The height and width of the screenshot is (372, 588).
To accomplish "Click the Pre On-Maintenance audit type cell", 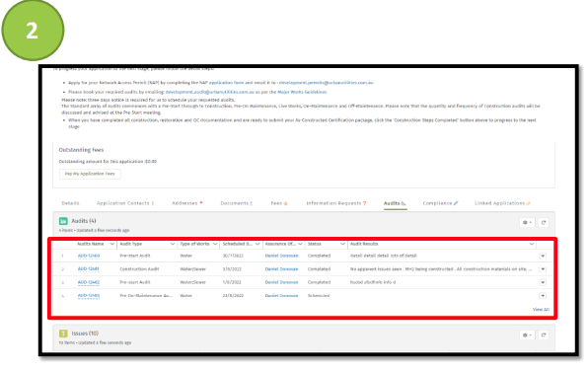I will [x=146, y=296].
